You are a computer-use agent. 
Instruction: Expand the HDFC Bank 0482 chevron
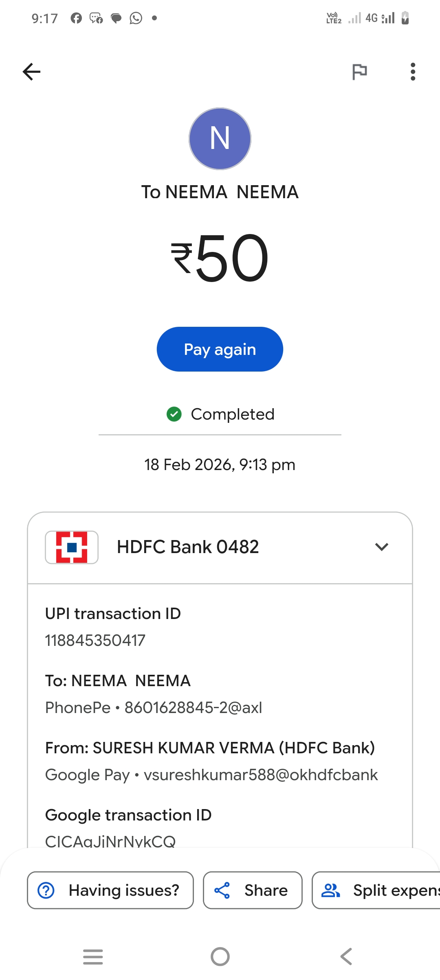(x=381, y=547)
